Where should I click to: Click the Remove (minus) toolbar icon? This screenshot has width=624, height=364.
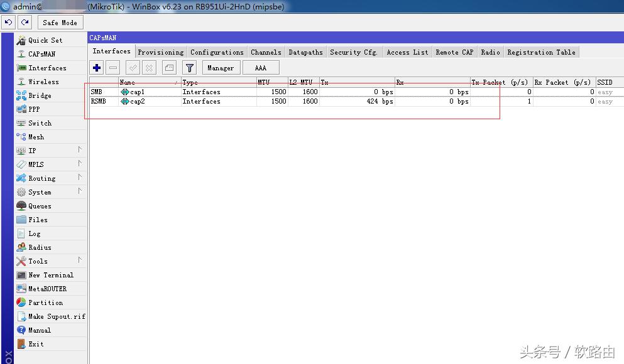pos(113,68)
